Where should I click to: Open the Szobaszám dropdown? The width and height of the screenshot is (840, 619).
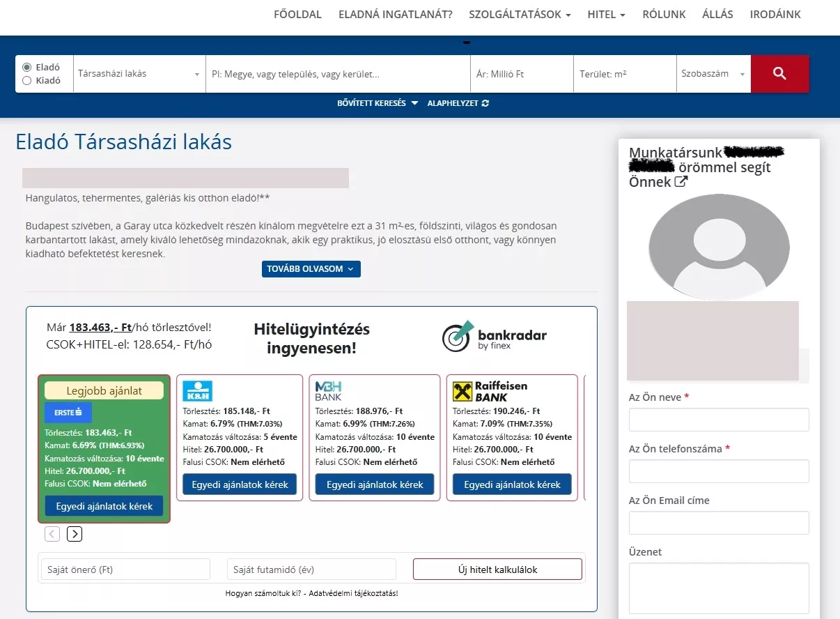point(713,74)
